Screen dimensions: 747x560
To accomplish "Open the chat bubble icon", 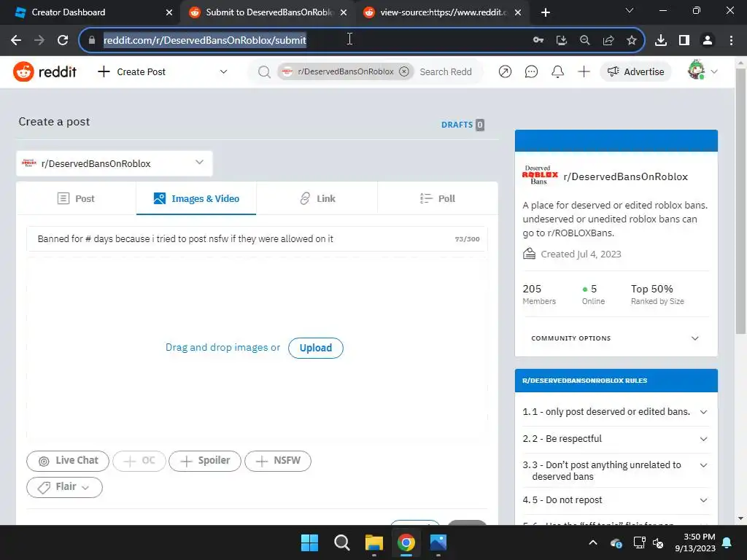I will tap(531, 71).
